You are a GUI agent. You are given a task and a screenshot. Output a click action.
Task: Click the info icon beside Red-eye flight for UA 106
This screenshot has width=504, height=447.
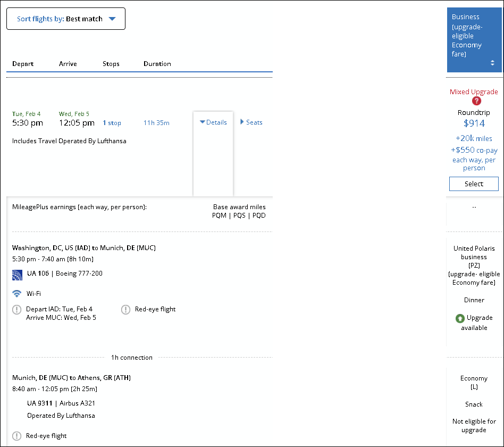click(x=125, y=310)
